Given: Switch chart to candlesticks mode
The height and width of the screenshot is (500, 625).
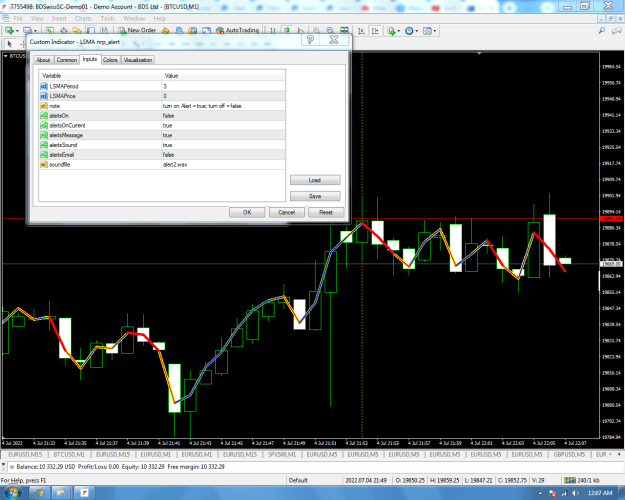Looking at the screenshot, I should coord(287,30).
